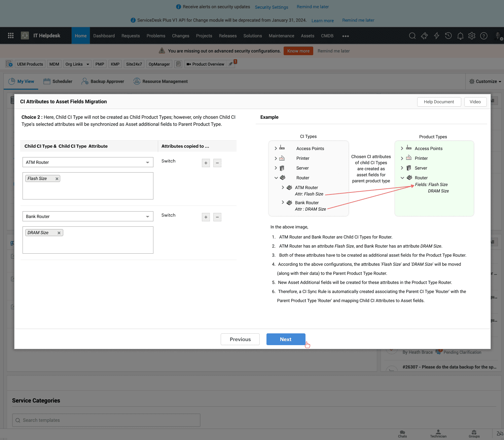Image resolution: width=504 pixels, height=440 pixels.
Task: Switch to the Scheduler tab
Action: point(58,81)
